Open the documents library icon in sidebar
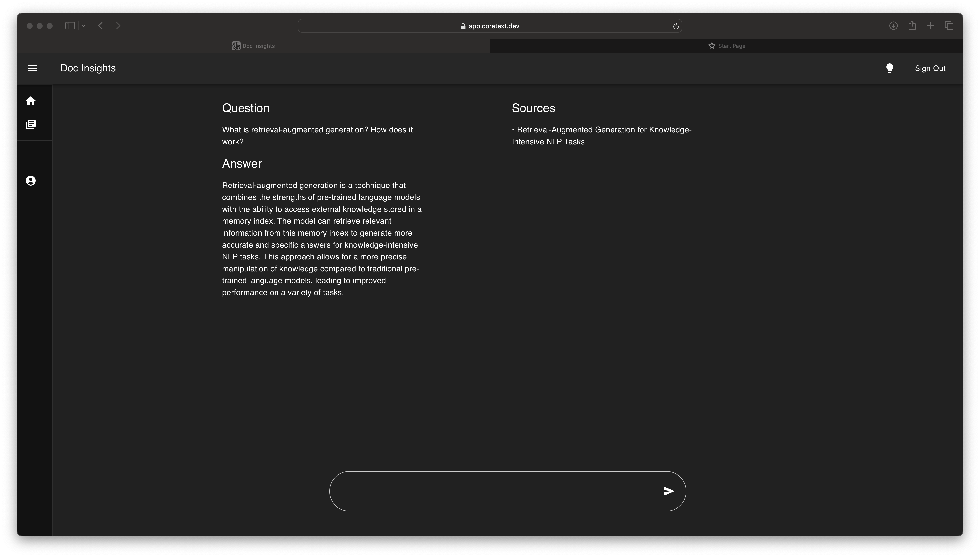 (x=31, y=124)
